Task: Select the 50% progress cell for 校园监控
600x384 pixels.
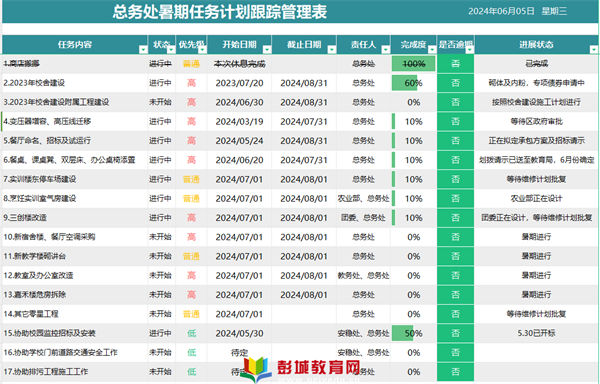Action: pyautogui.click(x=413, y=333)
